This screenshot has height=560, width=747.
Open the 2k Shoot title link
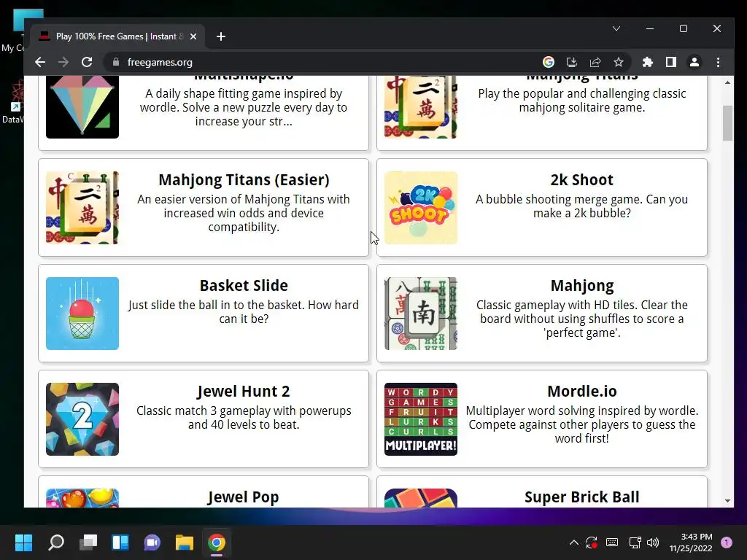tap(581, 180)
